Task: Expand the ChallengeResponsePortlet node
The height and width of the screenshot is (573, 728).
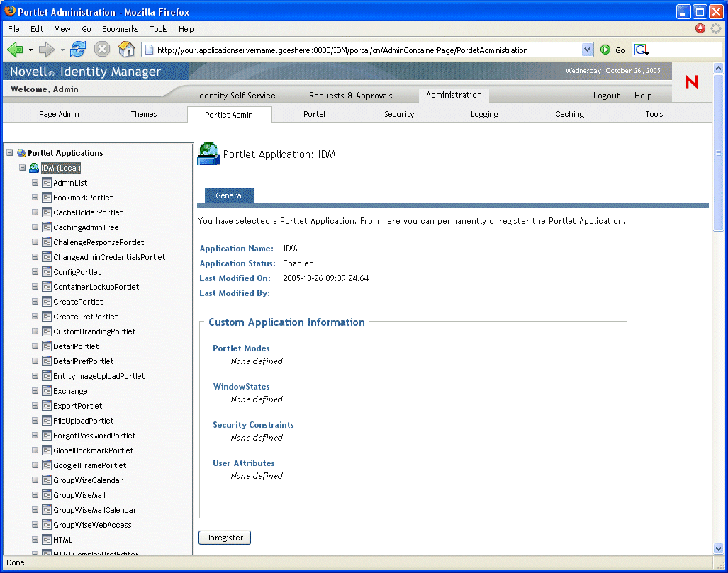Action: [x=35, y=242]
